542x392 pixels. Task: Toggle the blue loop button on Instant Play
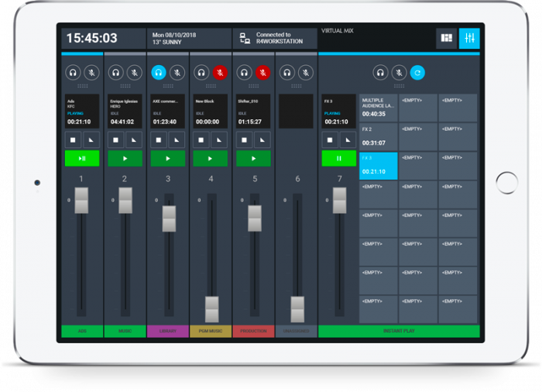417,73
